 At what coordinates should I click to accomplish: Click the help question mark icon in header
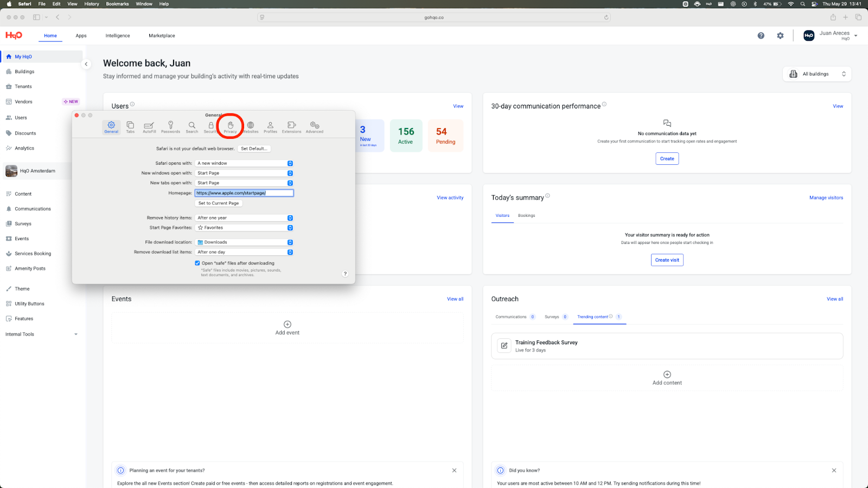click(761, 36)
